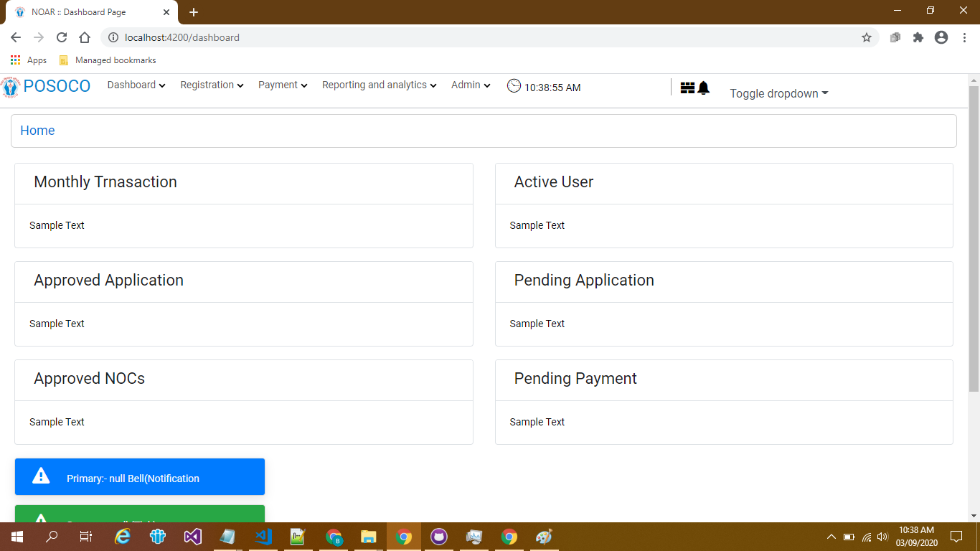This screenshot has width=980, height=551.
Task: Bookmark this page with the star icon
Action: point(867,37)
